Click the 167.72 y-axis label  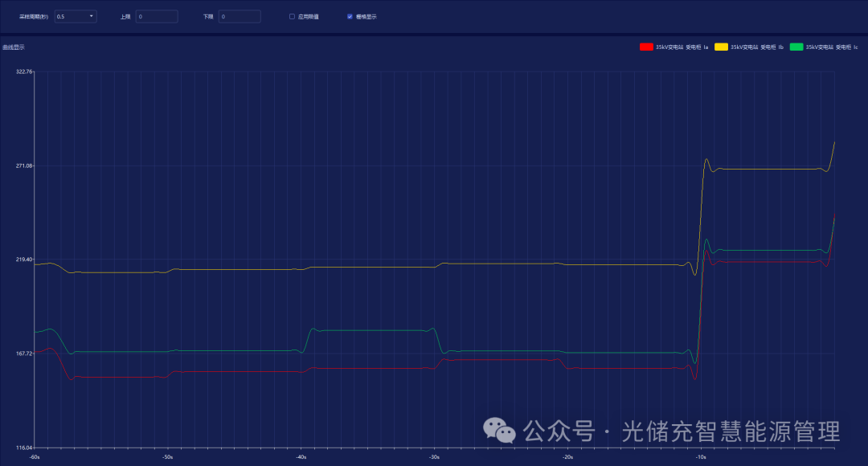[24, 353]
